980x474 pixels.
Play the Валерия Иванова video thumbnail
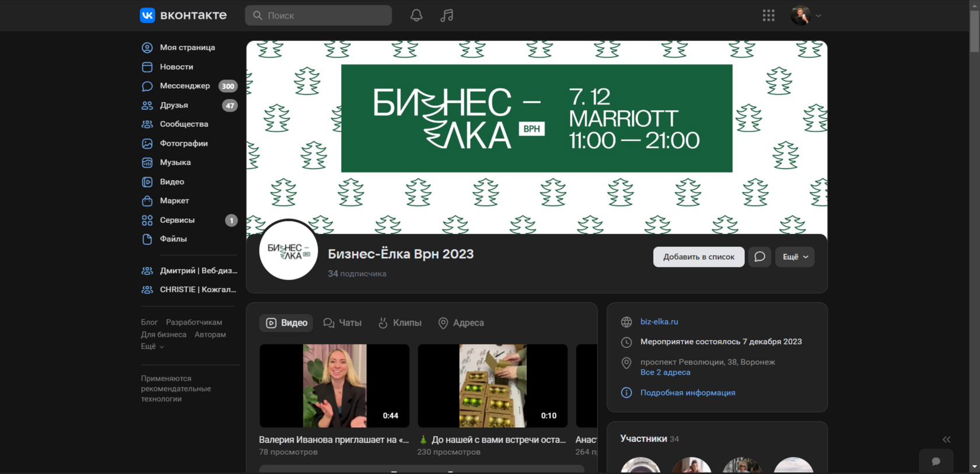click(x=334, y=386)
